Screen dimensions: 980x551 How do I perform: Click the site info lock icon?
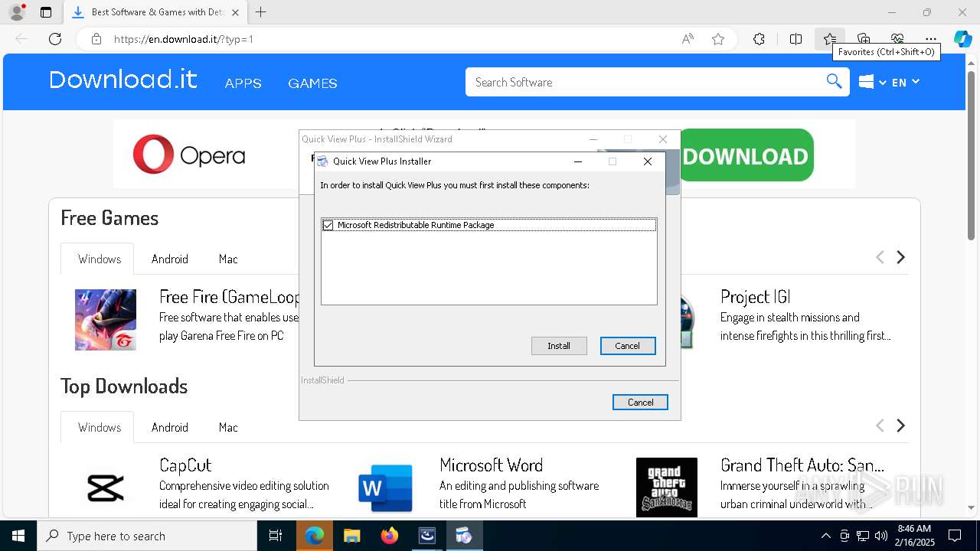coord(96,39)
